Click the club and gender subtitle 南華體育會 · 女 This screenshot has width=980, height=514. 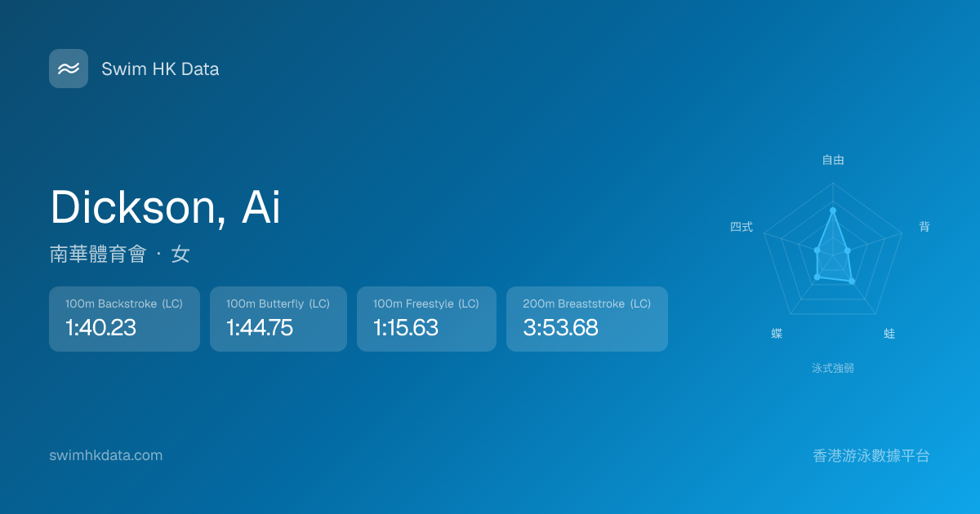[x=119, y=255]
